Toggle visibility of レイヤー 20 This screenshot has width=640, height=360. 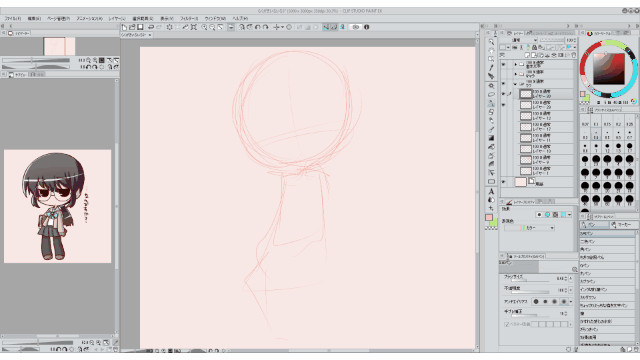click(x=503, y=94)
